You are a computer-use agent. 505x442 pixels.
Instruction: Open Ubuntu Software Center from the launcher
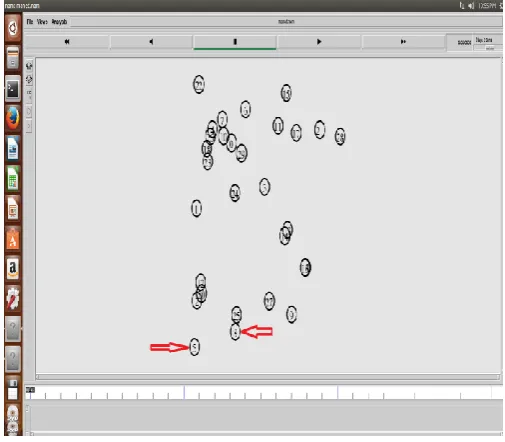tap(13, 239)
